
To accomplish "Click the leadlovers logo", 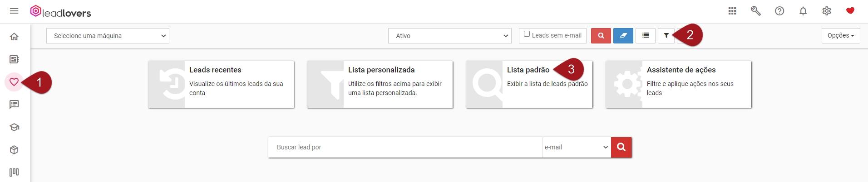I will pyautogui.click(x=61, y=12).
